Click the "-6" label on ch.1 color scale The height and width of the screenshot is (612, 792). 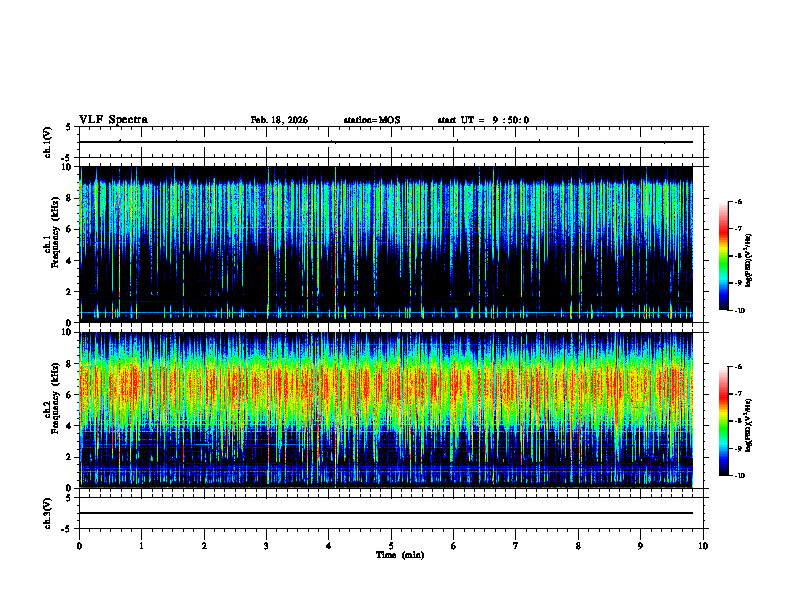[x=738, y=202]
